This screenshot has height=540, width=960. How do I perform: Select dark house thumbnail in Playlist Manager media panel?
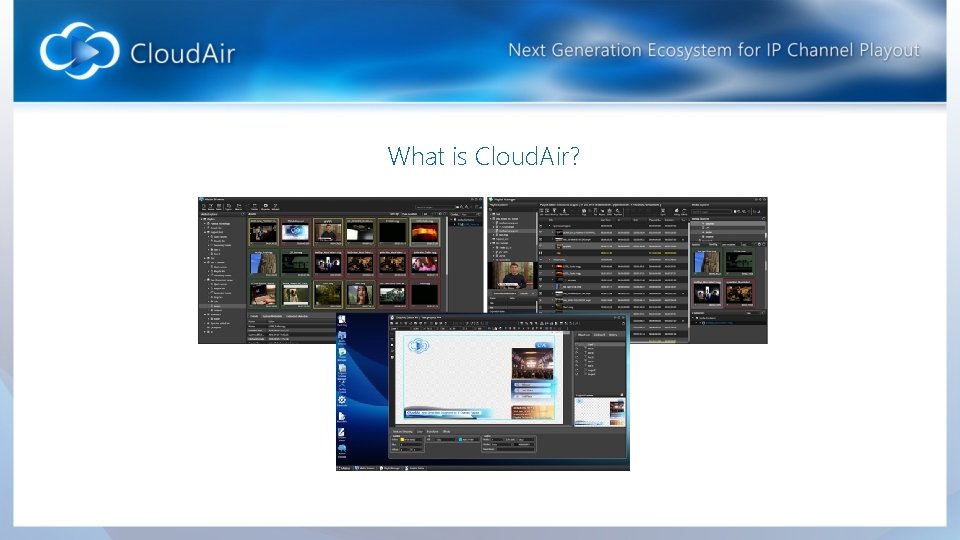coord(739,262)
